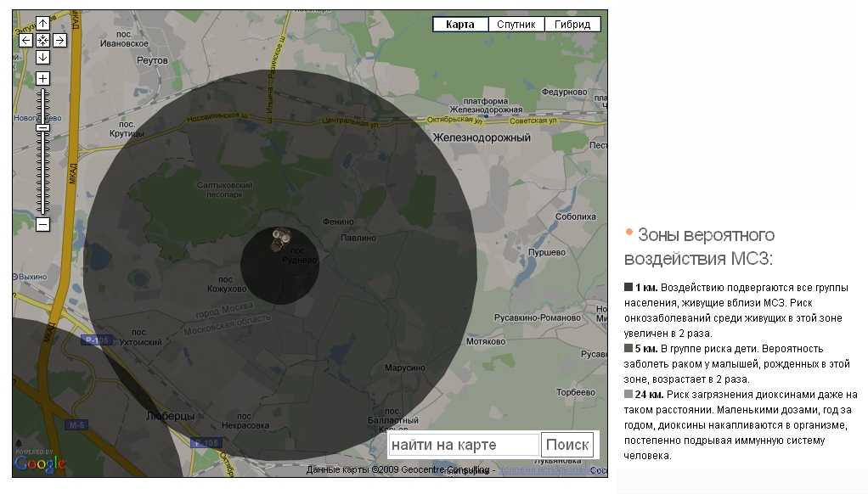This screenshot has width=868, height=494.
Task: Click the Федурново label on the map
Action: pyautogui.click(x=564, y=92)
